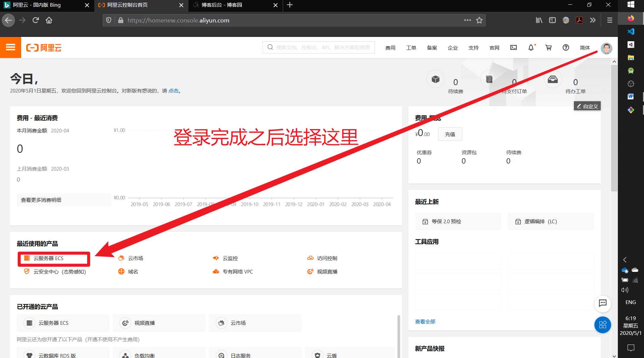Open the user avatar menu
The height and width of the screenshot is (358, 644).
(606, 48)
